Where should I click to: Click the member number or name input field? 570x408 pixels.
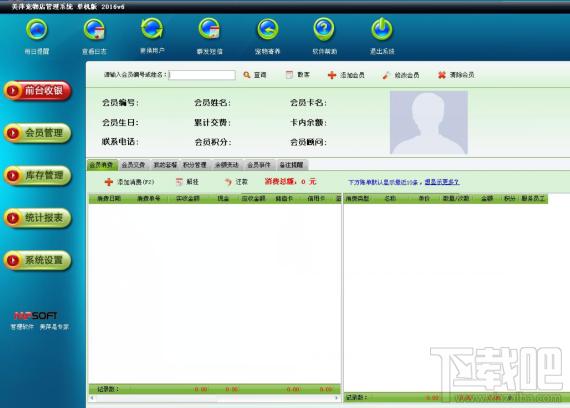click(x=202, y=75)
